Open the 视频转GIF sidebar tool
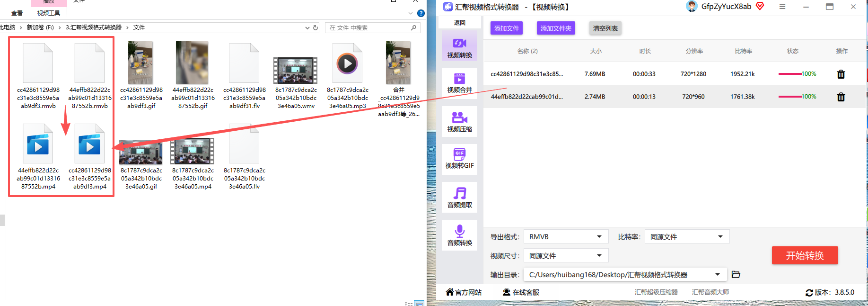The image size is (868, 306). click(x=459, y=159)
